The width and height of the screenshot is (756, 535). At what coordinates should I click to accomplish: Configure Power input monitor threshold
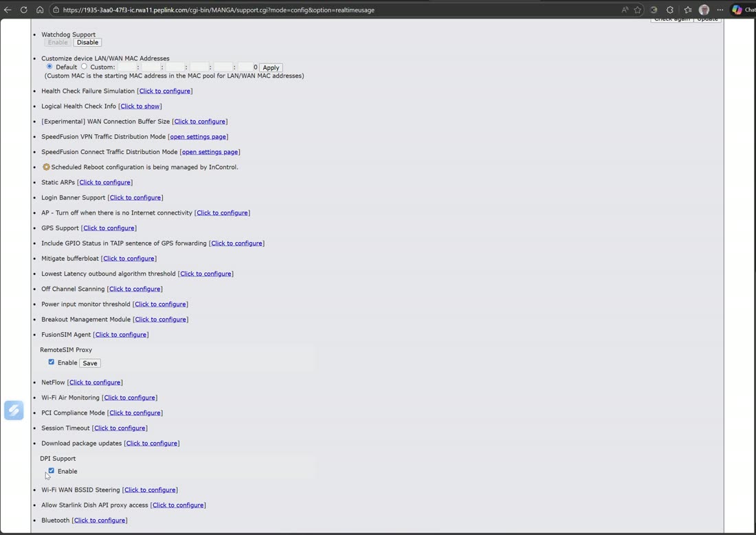(x=160, y=304)
